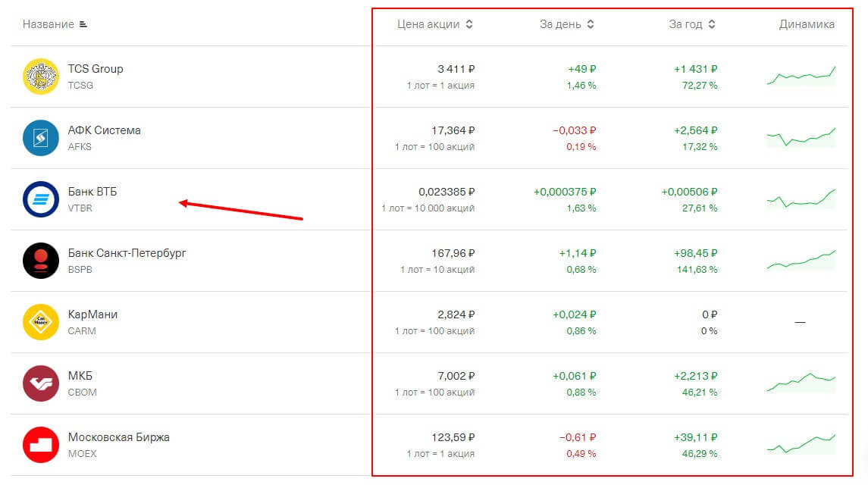Open the Московская Биржа stock name
Viewport: 868px width, 485px height.
pyautogui.click(x=119, y=437)
